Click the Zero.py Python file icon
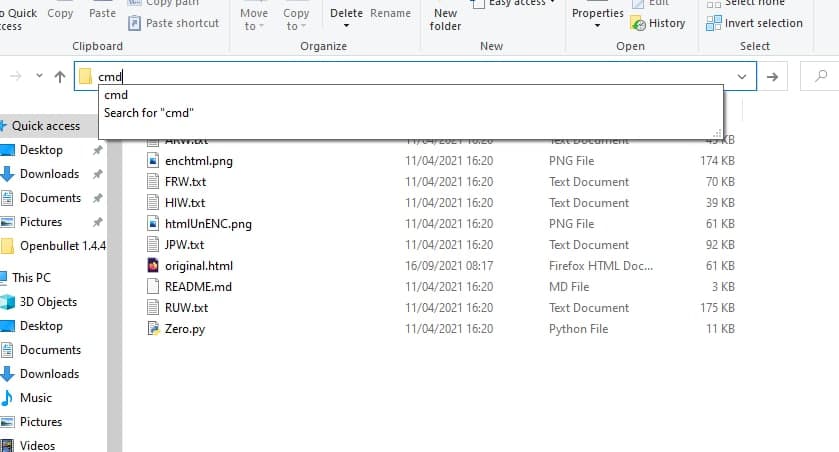 [153, 328]
